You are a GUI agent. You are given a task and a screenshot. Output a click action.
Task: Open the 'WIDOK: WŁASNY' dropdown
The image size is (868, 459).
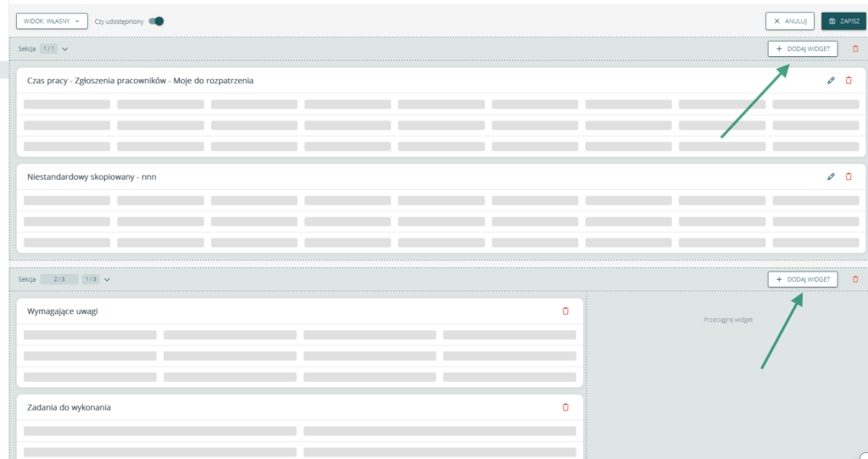52,21
